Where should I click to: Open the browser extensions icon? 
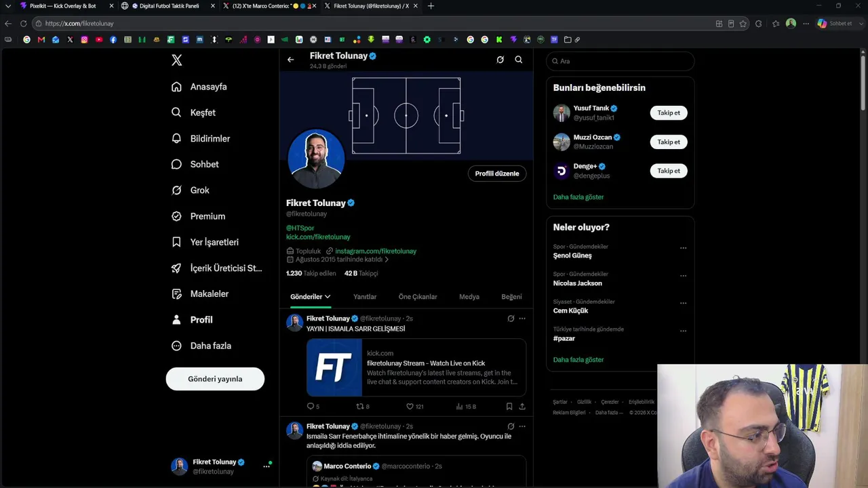758,24
